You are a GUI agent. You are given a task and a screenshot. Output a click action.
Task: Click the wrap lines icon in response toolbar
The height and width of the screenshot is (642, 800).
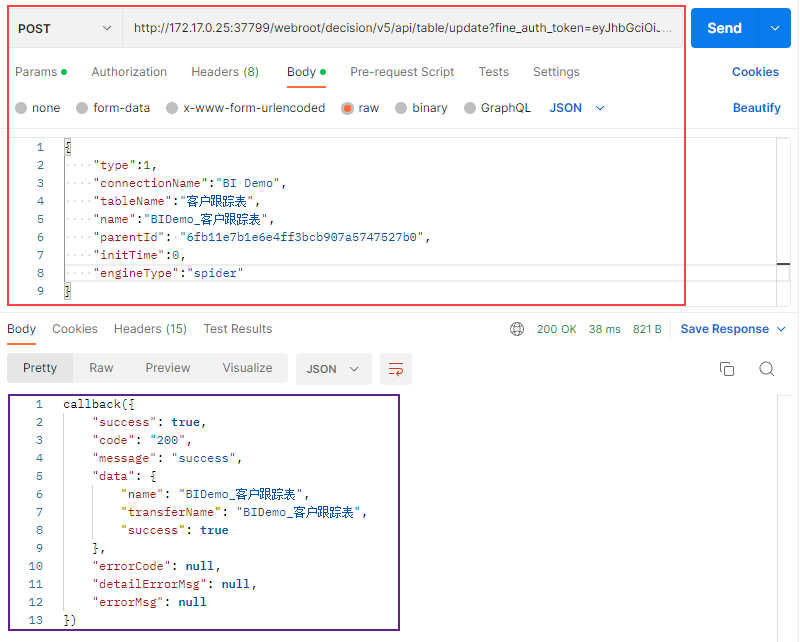(x=396, y=369)
